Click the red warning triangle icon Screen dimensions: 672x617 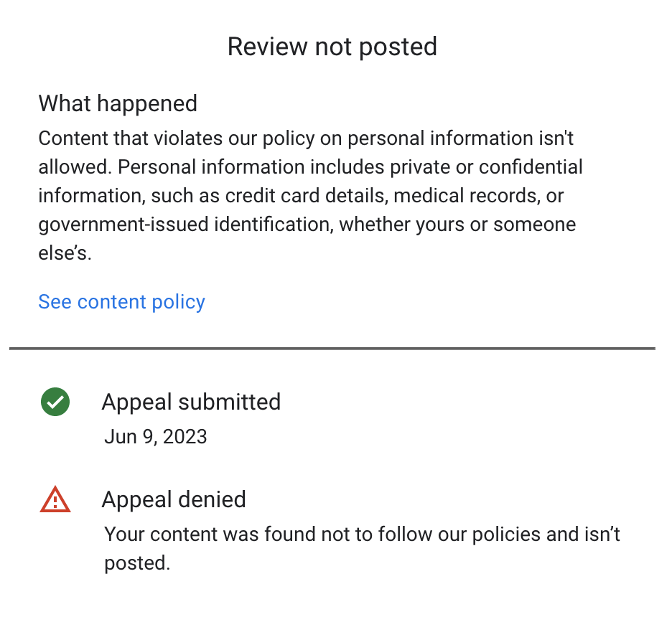pos(55,499)
